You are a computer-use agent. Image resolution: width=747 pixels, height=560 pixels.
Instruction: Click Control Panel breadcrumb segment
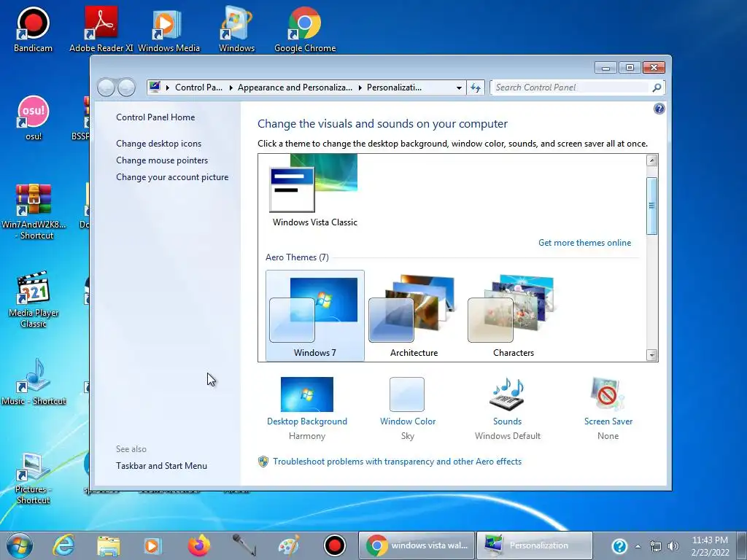[198, 87]
